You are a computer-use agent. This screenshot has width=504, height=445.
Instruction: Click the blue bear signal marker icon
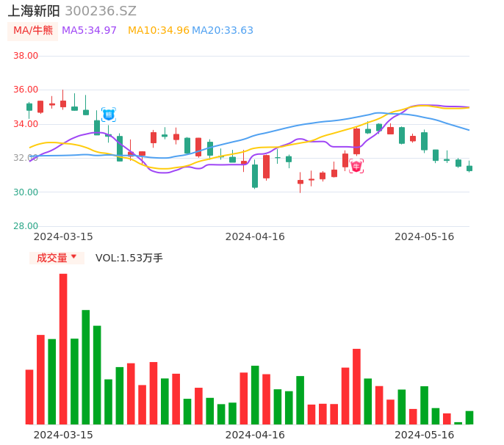108,115
